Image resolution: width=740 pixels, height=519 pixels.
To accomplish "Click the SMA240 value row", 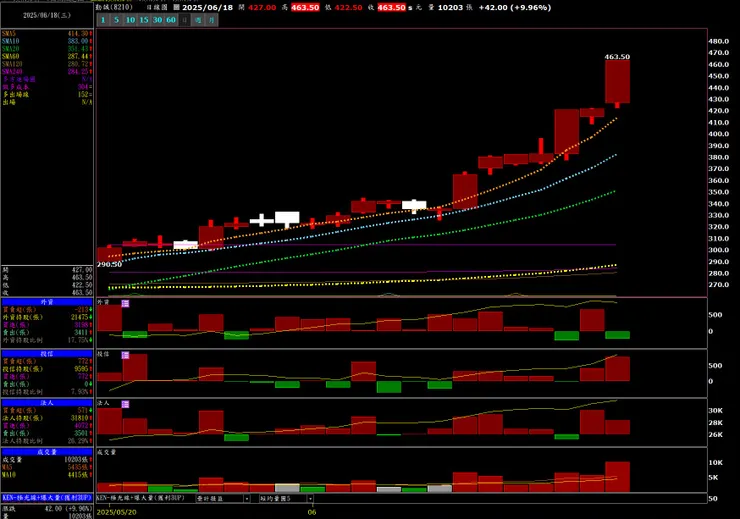I will tap(47, 71).
